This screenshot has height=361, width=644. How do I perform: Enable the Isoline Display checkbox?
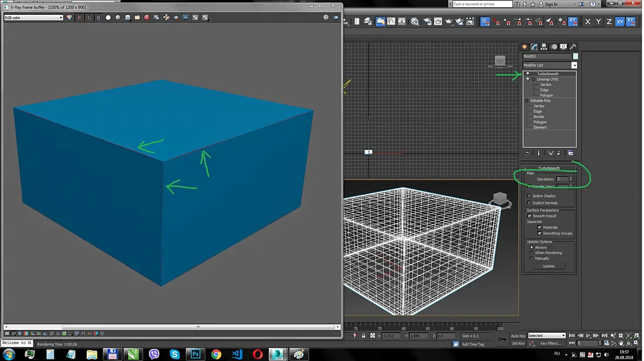coord(529,196)
